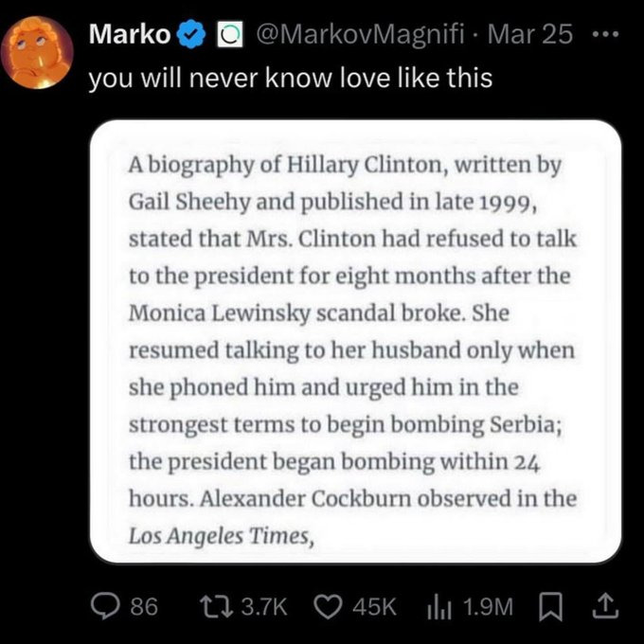Click the 45K likes count

click(x=374, y=604)
